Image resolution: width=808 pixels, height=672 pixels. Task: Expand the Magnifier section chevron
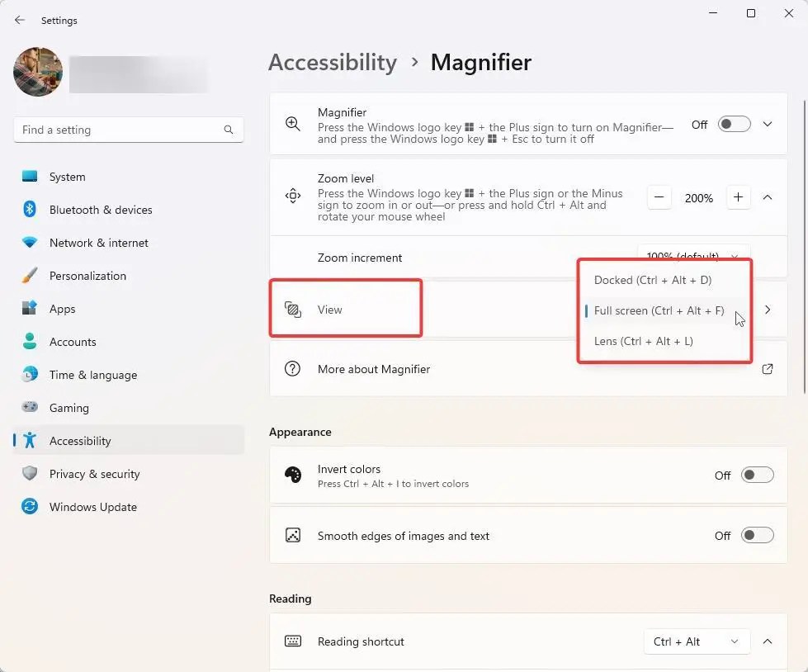pyautogui.click(x=768, y=124)
